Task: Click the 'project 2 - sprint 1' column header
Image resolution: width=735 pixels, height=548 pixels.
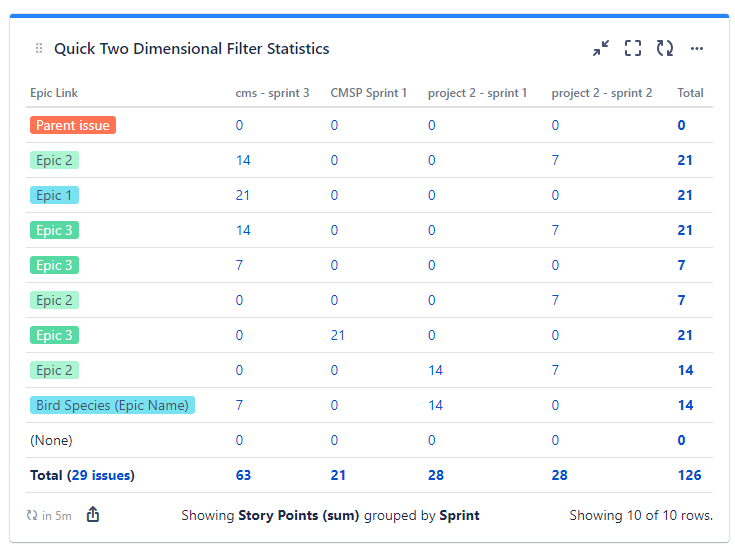Action: point(478,93)
